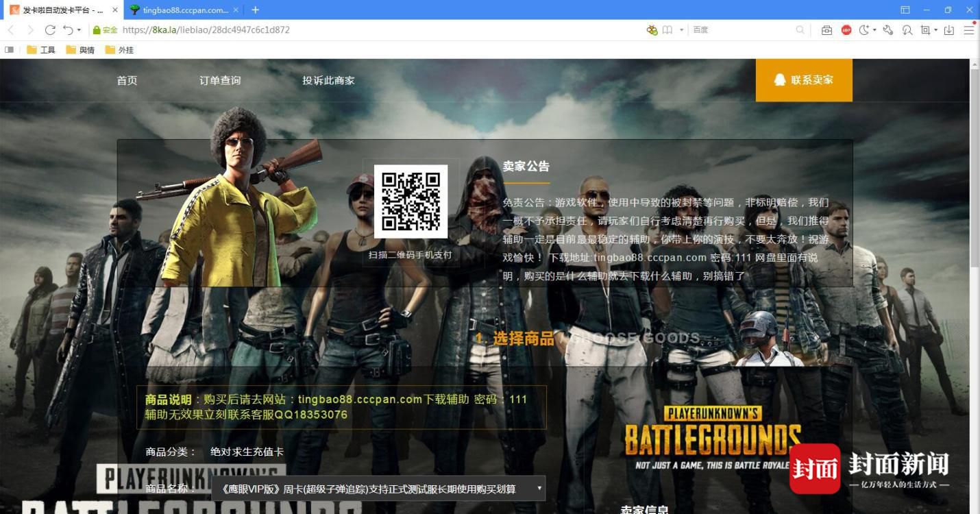Image resolution: width=980 pixels, height=514 pixels.
Task: Click the red adblock stop icon
Action: click(x=846, y=30)
